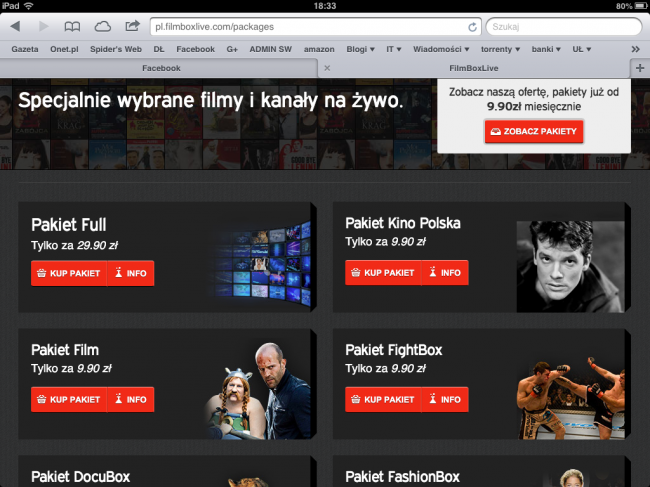This screenshot has width=650, height=487.
Task: Tap the battery indicator
Action: coord(641,6)
